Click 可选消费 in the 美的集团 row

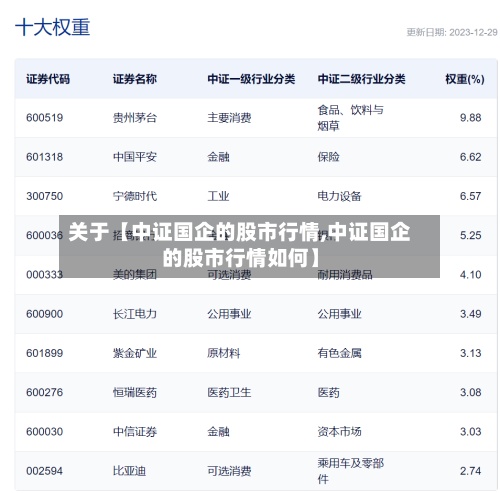tap(229, 275)
